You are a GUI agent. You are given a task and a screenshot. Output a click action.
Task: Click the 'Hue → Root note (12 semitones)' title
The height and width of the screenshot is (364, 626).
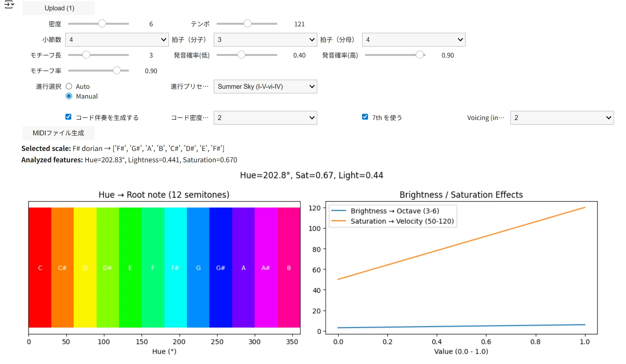164,195
